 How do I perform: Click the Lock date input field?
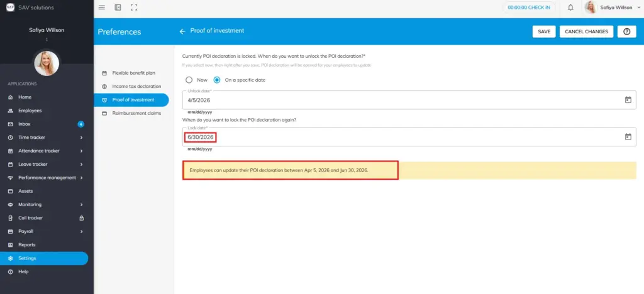[409, 137]
